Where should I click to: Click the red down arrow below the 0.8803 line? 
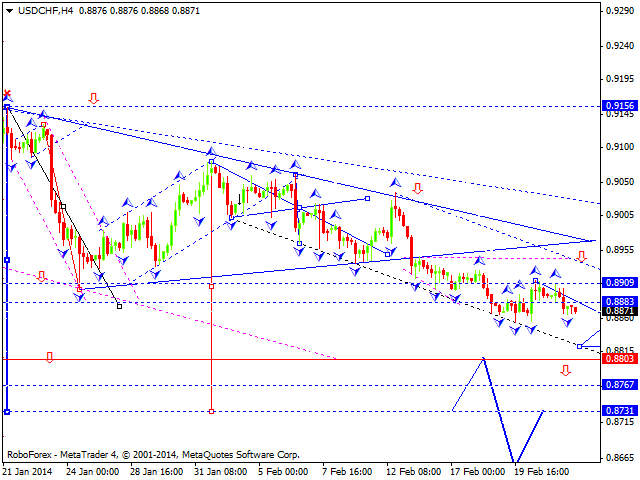(x=566, y=370)
